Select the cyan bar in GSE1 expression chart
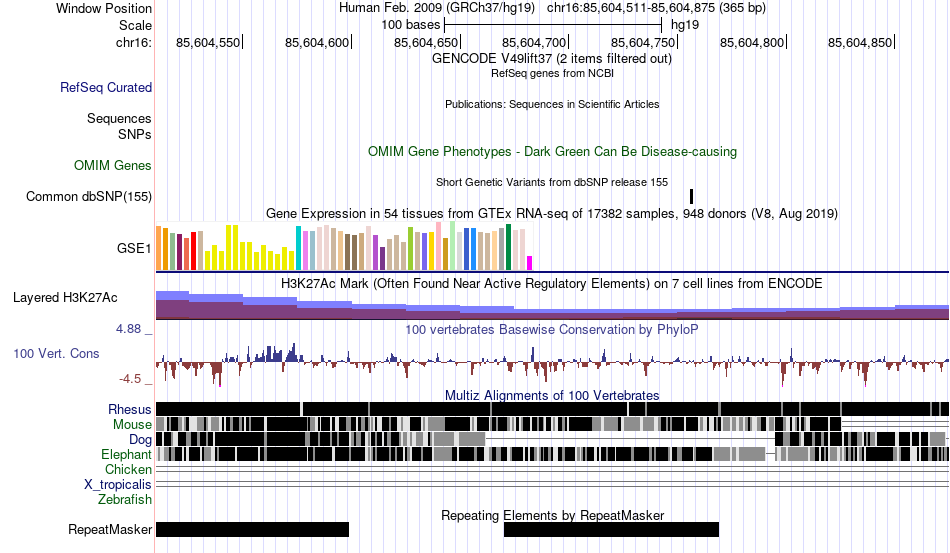950x553 pixels. [x=298, y=248]
